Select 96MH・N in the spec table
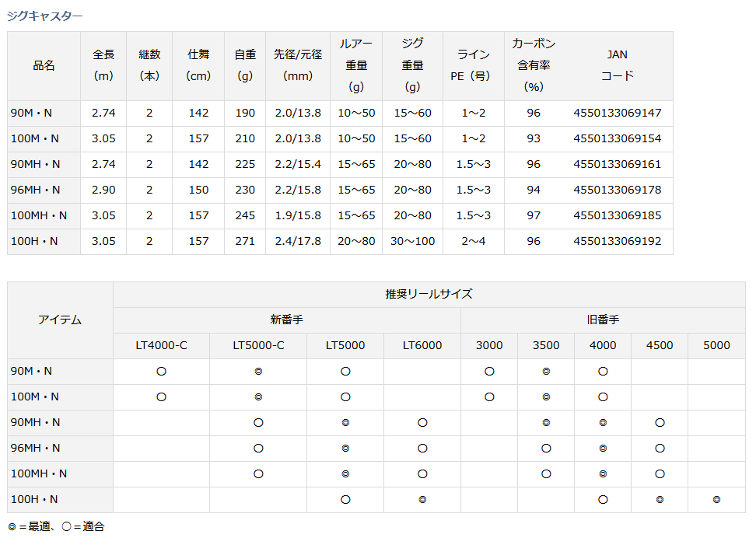 point(35,190)
